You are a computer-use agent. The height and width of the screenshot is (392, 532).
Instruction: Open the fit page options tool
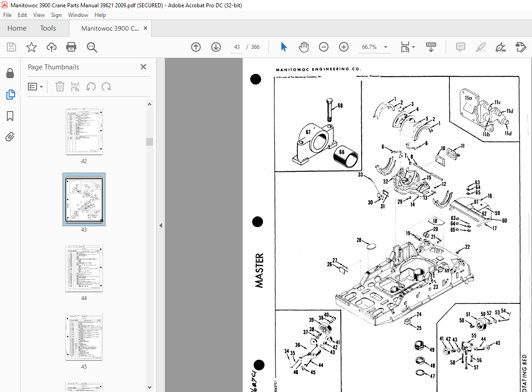coord(405,47)
